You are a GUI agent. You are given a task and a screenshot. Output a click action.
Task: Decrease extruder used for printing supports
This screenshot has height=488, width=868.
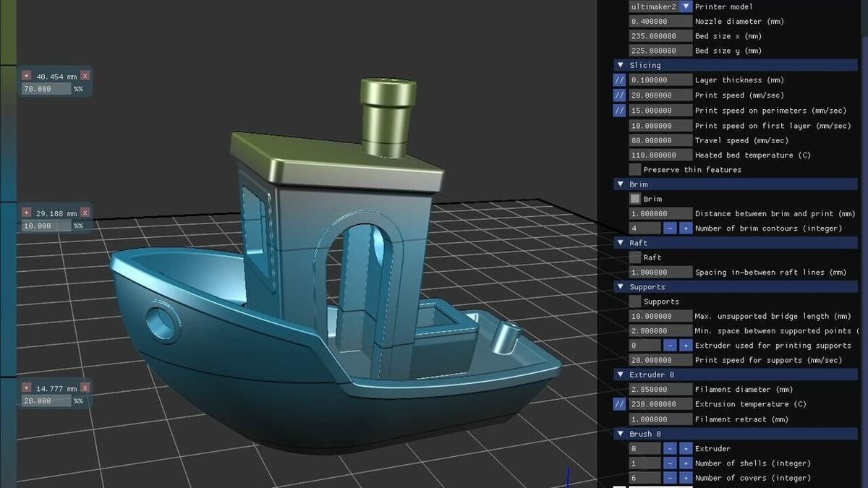point(670,346)
